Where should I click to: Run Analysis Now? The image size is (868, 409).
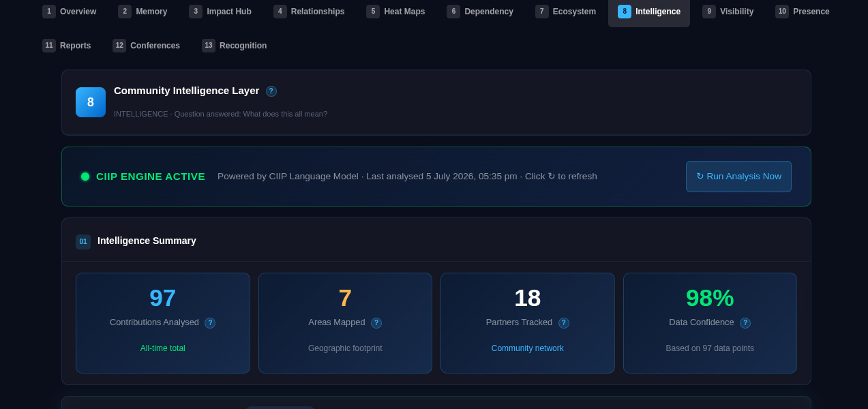[x=738, y=177]
